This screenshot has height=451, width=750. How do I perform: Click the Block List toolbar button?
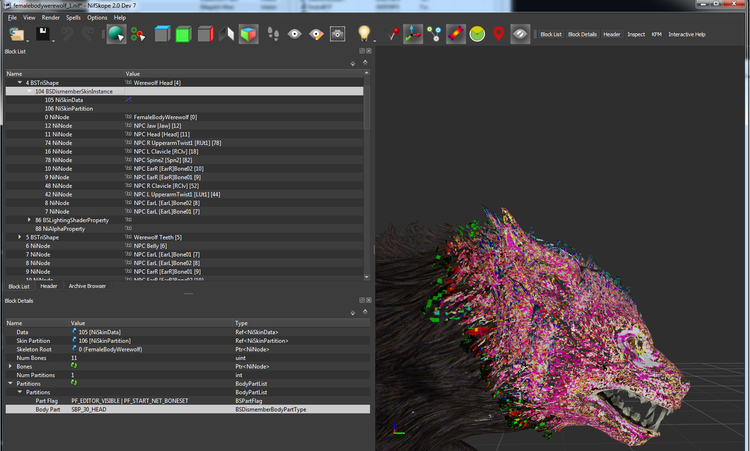tap(551, 34)
